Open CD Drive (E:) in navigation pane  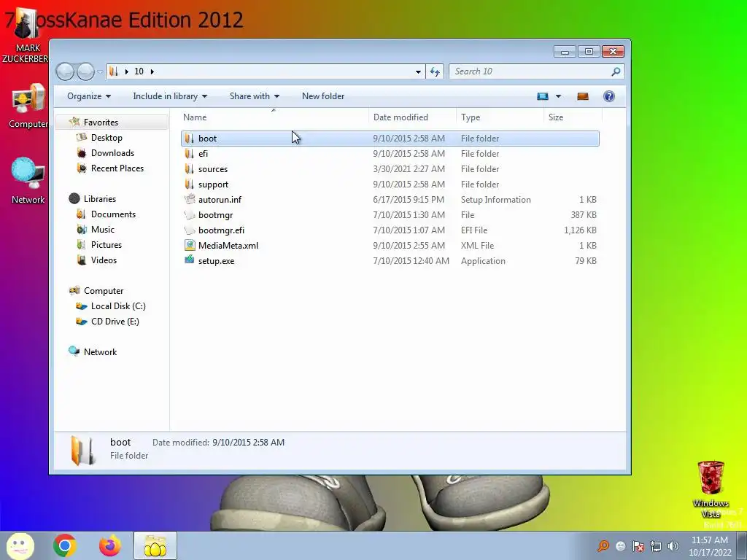click(x=115, y=322)
